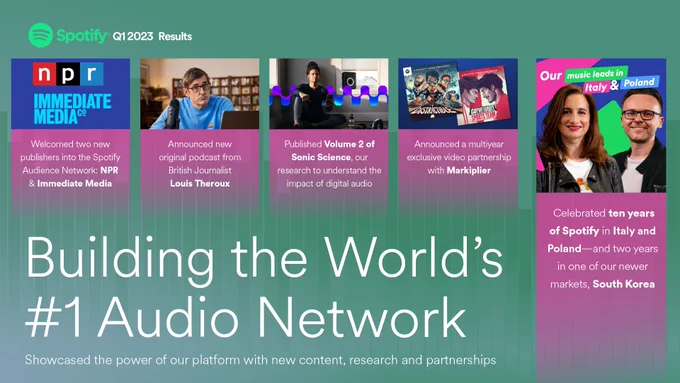Click 'Announced new original podcast from' text
680x383 pixels.
200,151
